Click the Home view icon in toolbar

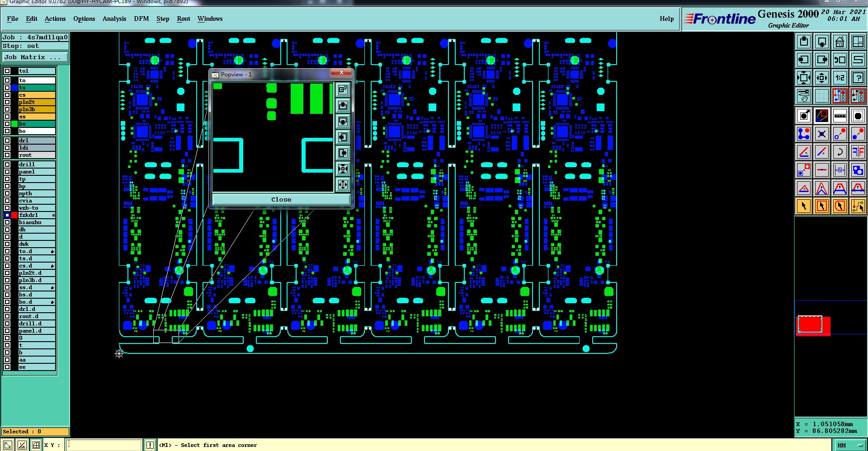click(840, 42)
